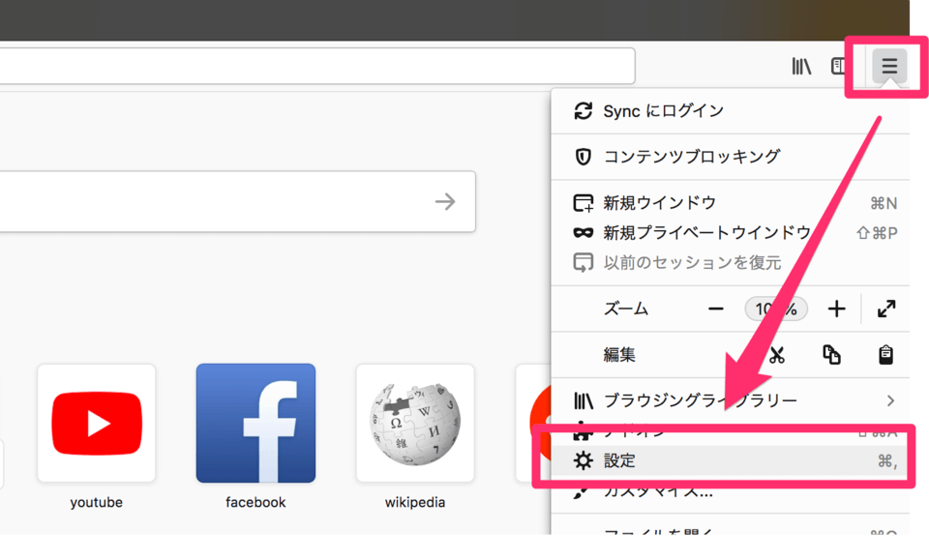The height and width of the screenshot is (560, 929).
Task: Click the cut scissors icon
Action: click(776, 355)
